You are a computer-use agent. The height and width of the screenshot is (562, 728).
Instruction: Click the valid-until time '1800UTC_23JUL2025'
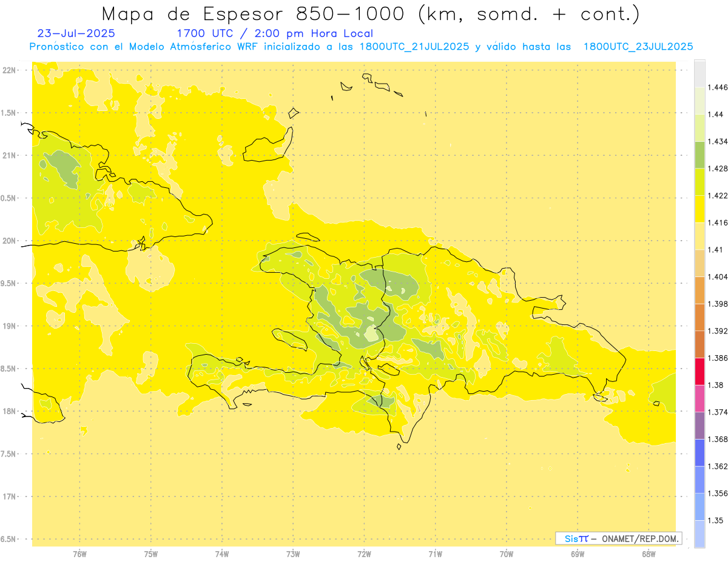click(x=638, y=47)
